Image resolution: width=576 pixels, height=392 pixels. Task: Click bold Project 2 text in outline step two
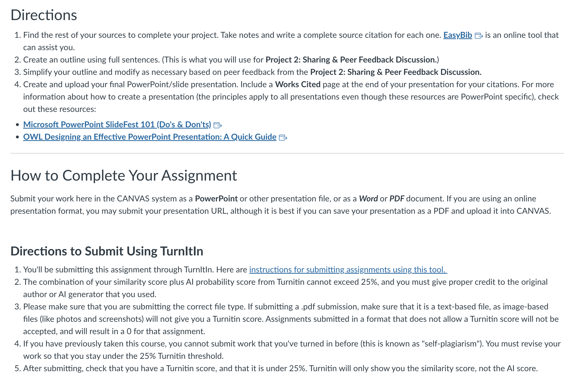pos(351,60)
